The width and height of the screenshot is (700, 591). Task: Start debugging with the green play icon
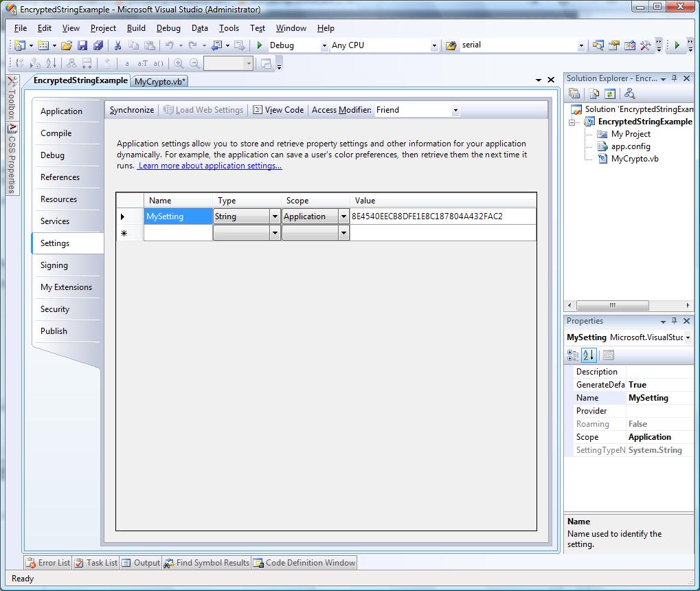click(x=260, y=45)
